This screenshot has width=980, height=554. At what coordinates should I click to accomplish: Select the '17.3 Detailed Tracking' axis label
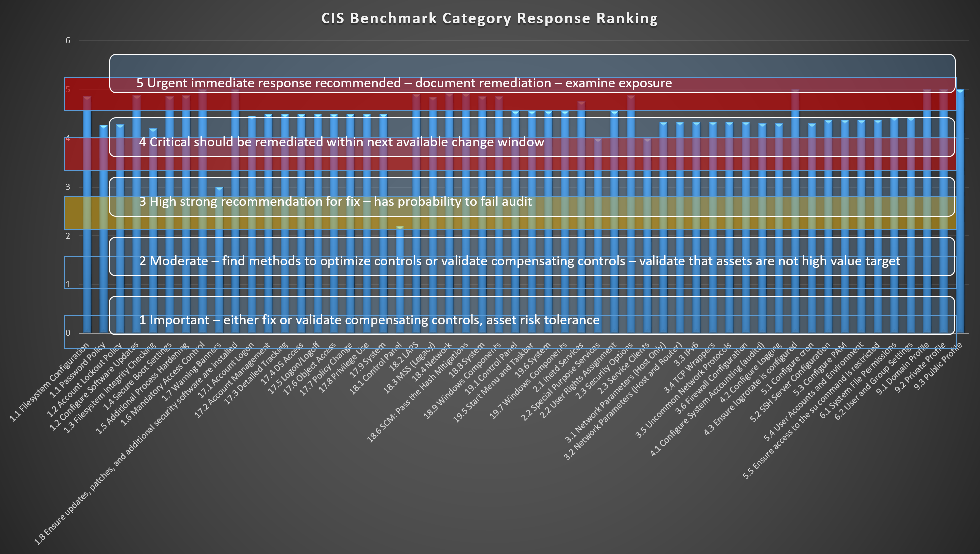pos(256,374)
